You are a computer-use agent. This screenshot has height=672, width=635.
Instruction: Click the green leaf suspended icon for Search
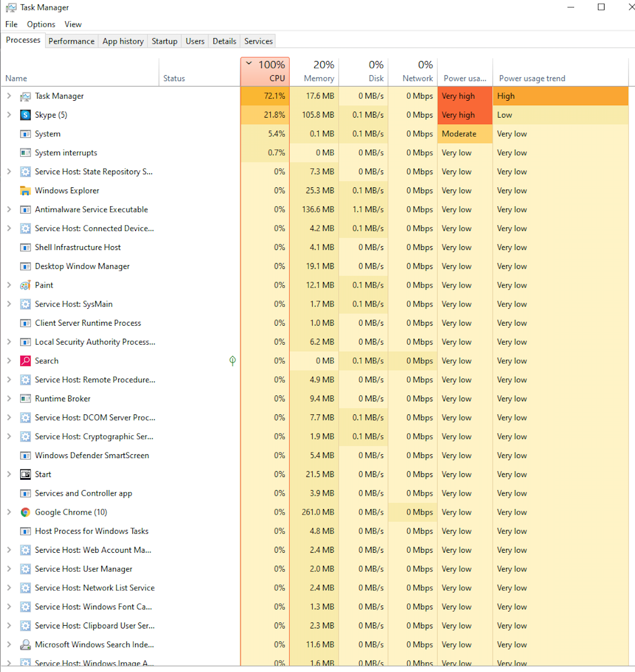click(233, 361)
